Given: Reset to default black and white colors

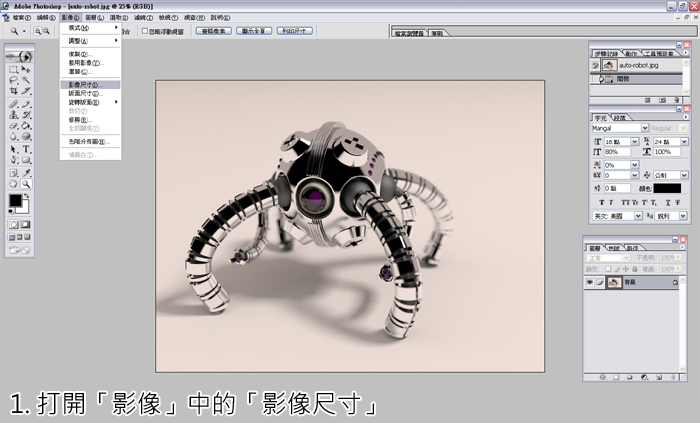Looking at the screenshot, I should click(x=11, y=211).
